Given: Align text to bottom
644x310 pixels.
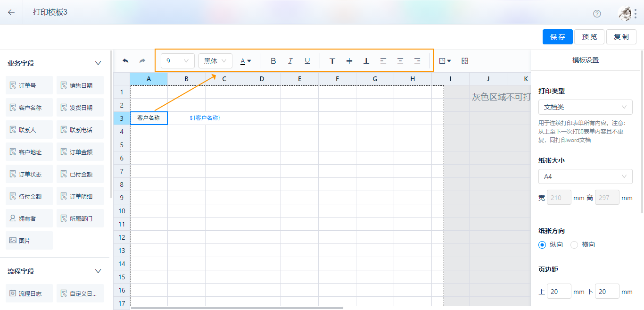Looking at the screenshot, I should click(366, 61).
